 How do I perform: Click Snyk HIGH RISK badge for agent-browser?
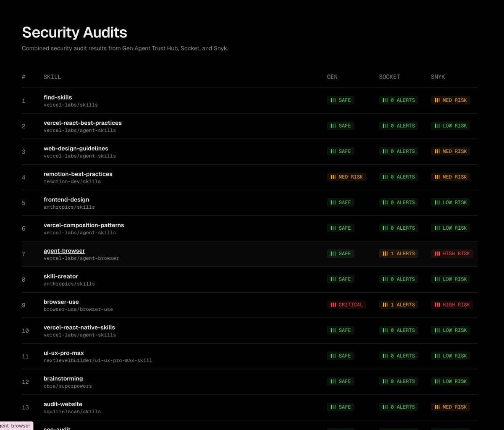(452, 254)
